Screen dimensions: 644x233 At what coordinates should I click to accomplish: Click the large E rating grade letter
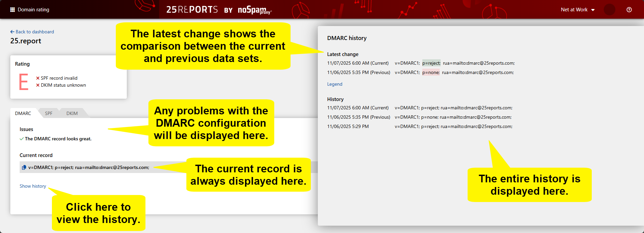[24, 82]
